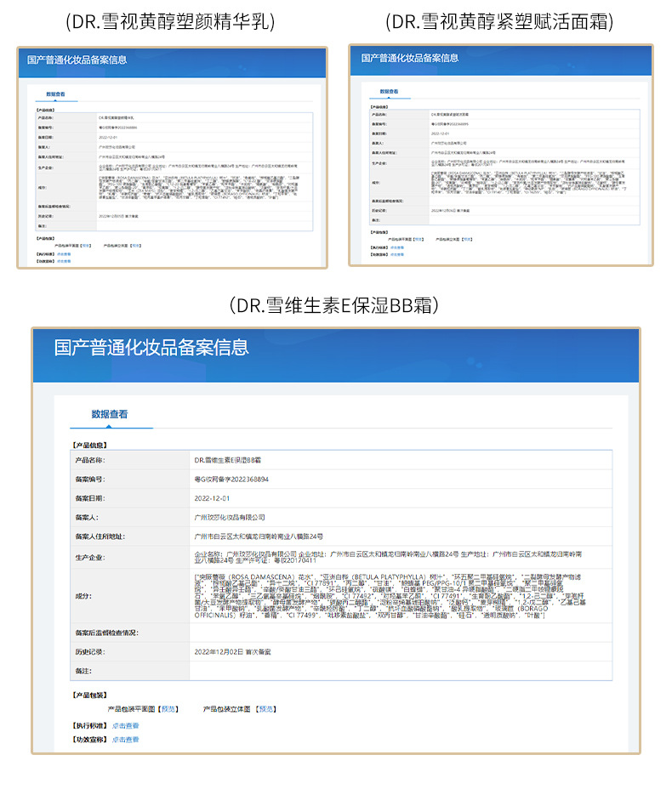The image size is (672, 789).
Task: Click 功效宣称 点击查看 in 紧塑赋活面霜 panel
Action: click(396, 254)
